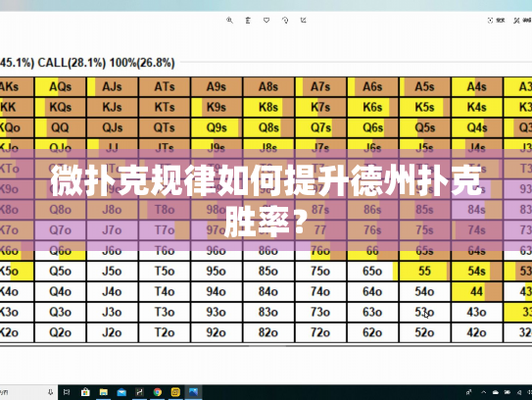Click the A5s cell
The image size is (532, 400).
pyautogui.click(x=425, y=87)
